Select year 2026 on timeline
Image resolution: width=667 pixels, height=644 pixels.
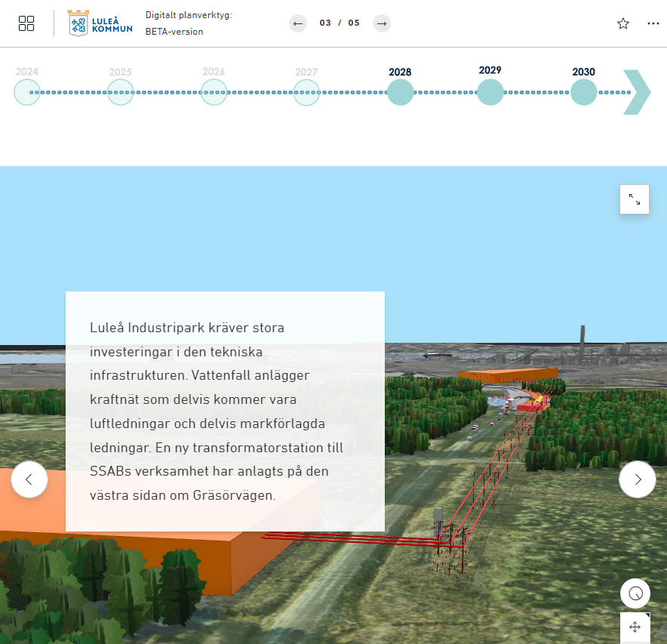(x=214, y=92)
